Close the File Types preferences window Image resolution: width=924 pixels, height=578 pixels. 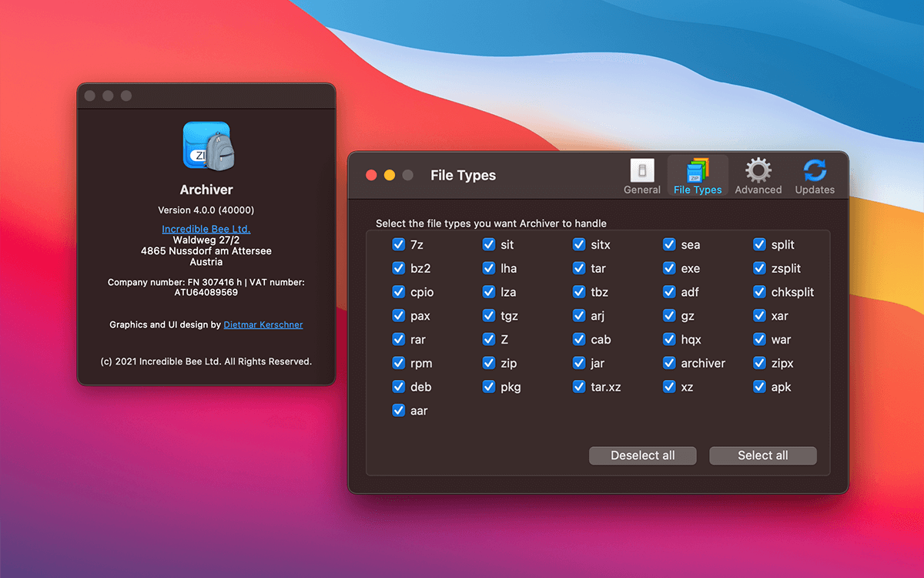371,175
